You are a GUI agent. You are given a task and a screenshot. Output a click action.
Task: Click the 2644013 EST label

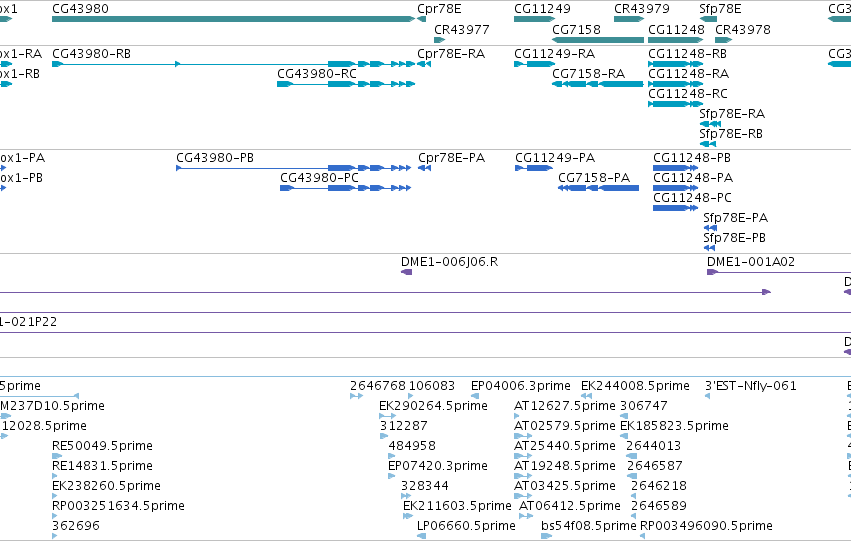point(653,446)
